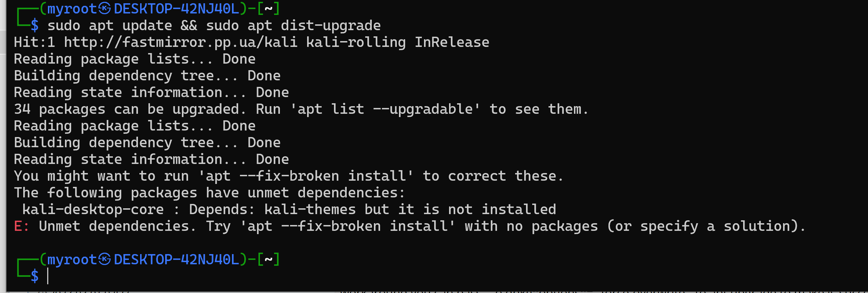Click the "dist-upgrade" word in the command
The height and width of the screenshot is (293, 868).
tap(331, 25)
